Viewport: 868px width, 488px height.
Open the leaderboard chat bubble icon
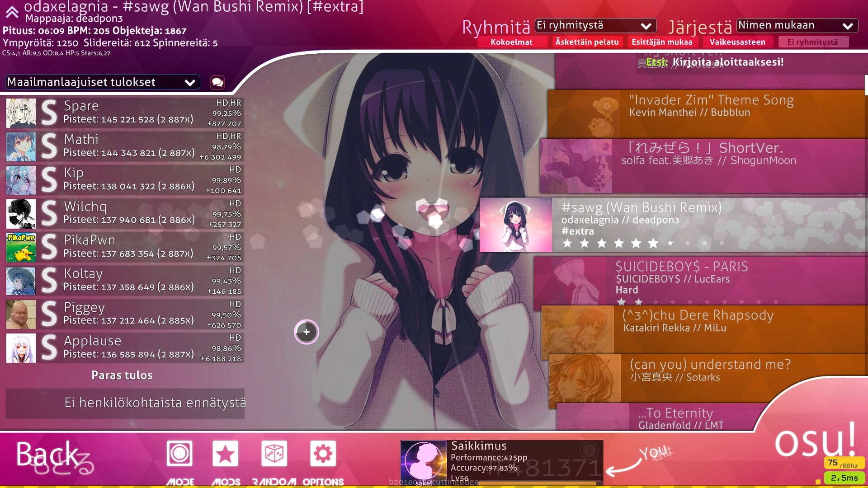217,82
